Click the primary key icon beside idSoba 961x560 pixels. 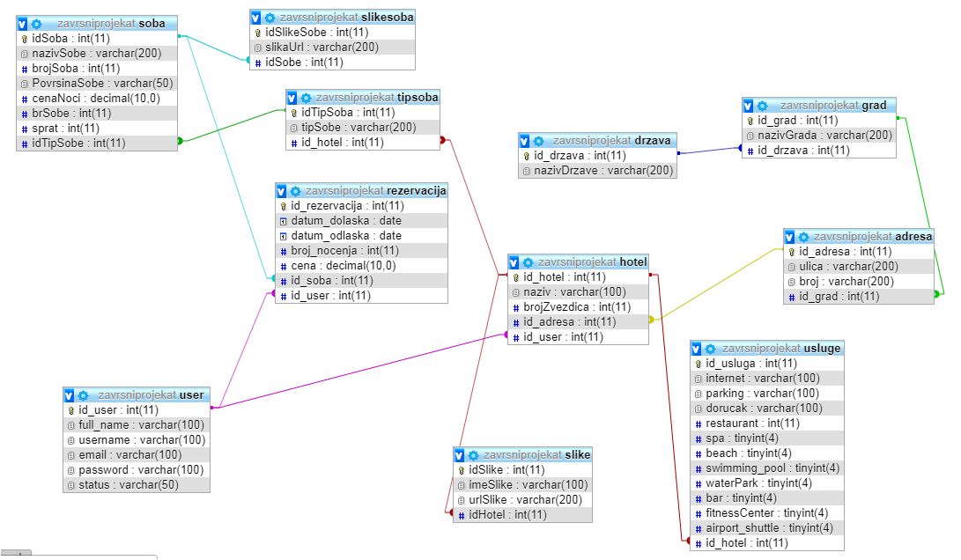tap(25, 39)
